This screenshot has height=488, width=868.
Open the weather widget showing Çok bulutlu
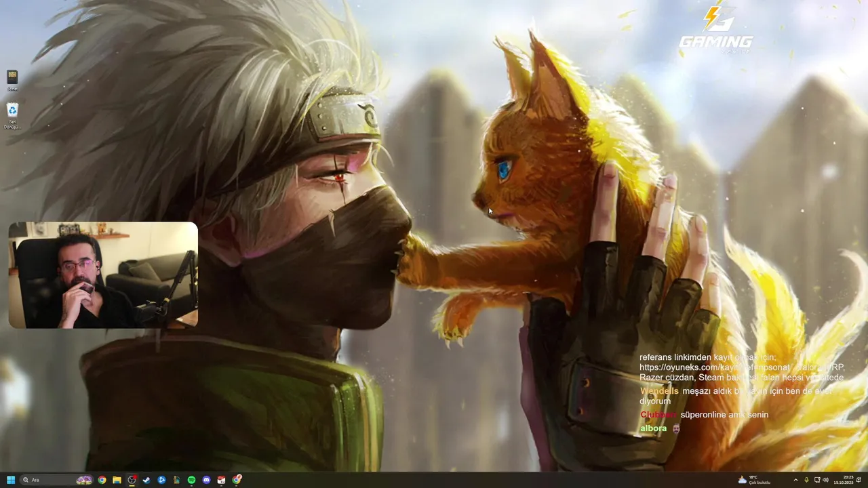pos(754,480)
